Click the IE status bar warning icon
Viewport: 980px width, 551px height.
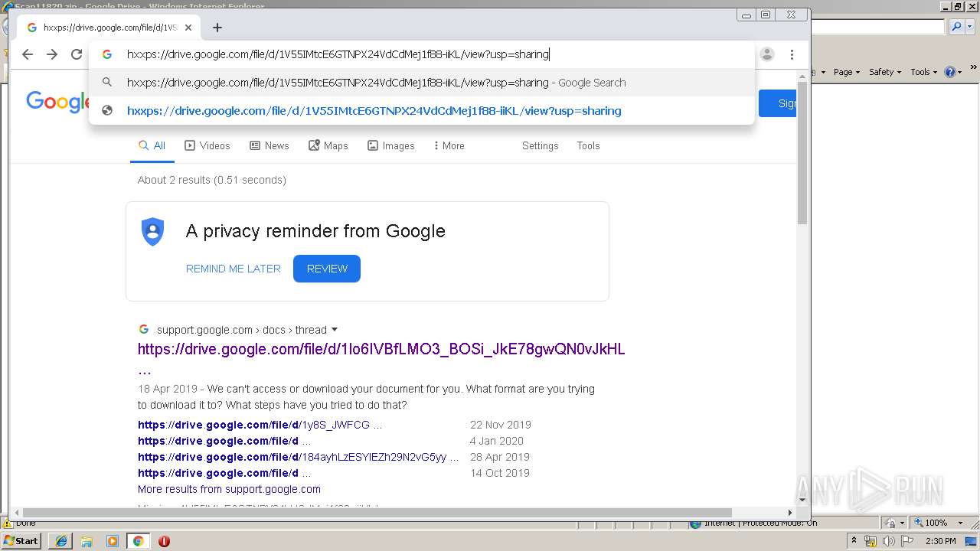pos(8,523)
